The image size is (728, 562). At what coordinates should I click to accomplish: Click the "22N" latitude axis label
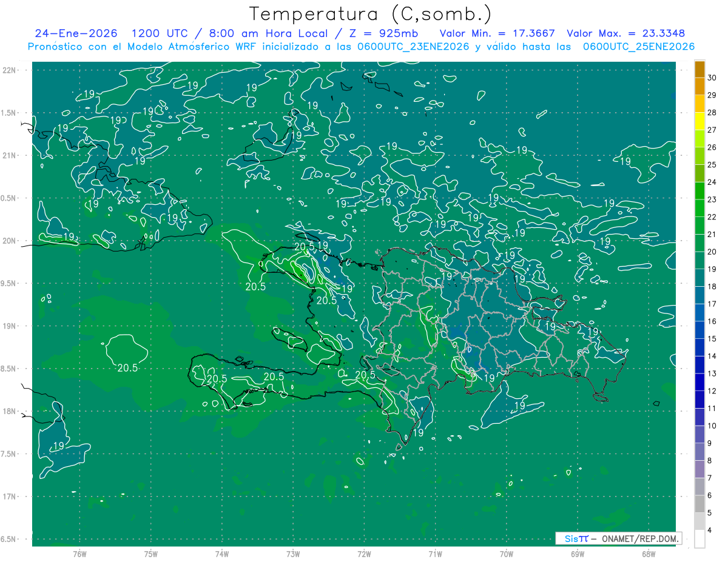(x=9, y=70)
